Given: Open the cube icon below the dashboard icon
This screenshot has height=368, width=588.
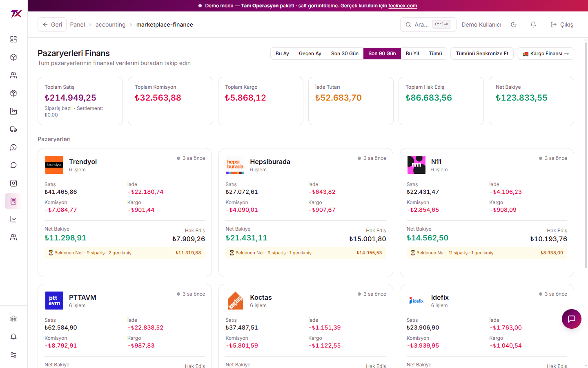Looking at the screenshot, I should tap(13, 57).
